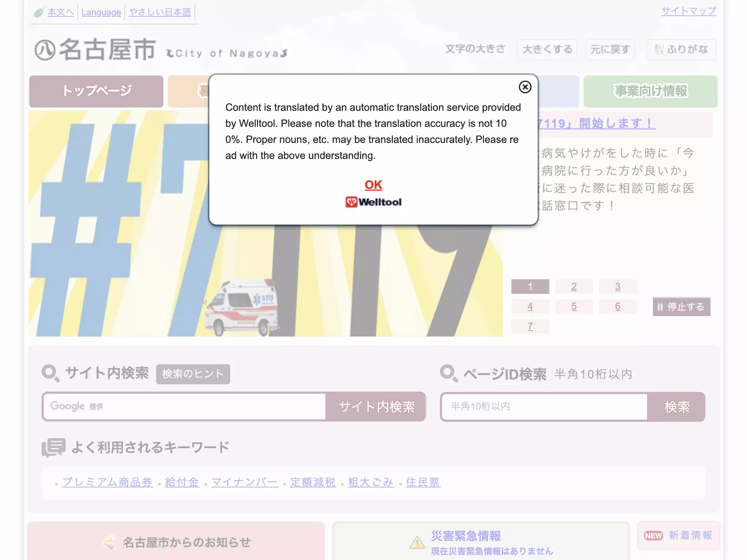
Task: Open 給付金 keyword link
Action: 182,482
